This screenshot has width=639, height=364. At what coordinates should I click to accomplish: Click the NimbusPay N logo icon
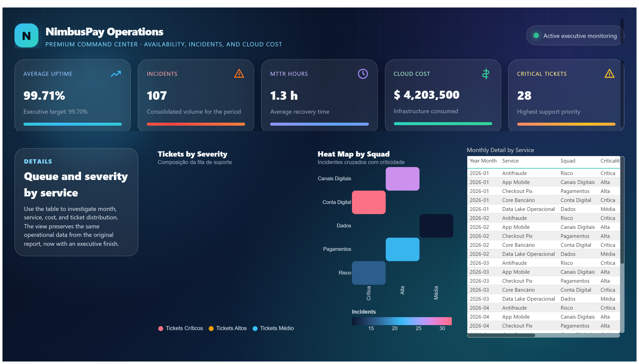26,35
